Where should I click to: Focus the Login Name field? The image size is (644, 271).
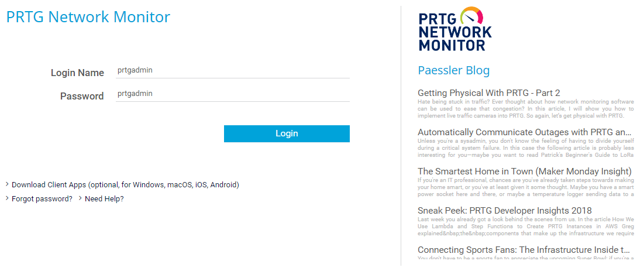click(232, 71)
